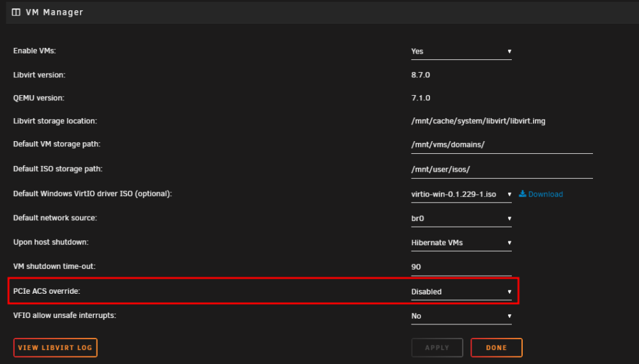Click the Default ISO storage path label
This screenshot has width=639, height=364.
click(x=58, y=169)
